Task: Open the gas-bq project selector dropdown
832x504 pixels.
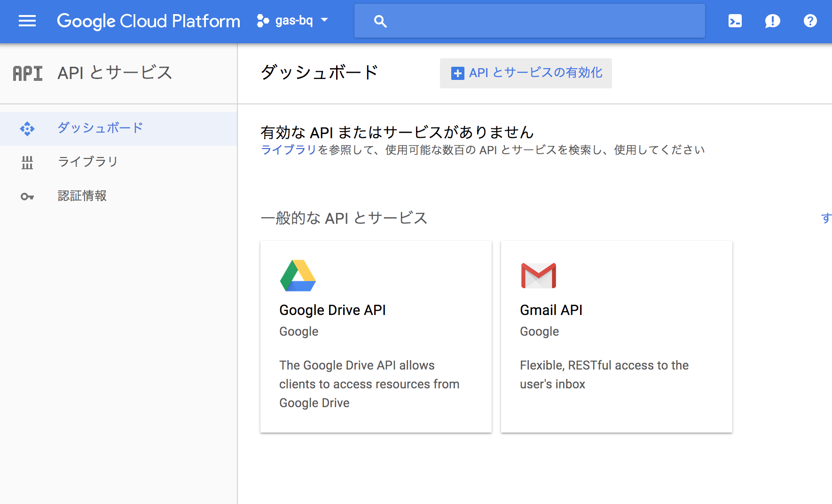Action: click(292, 21)
